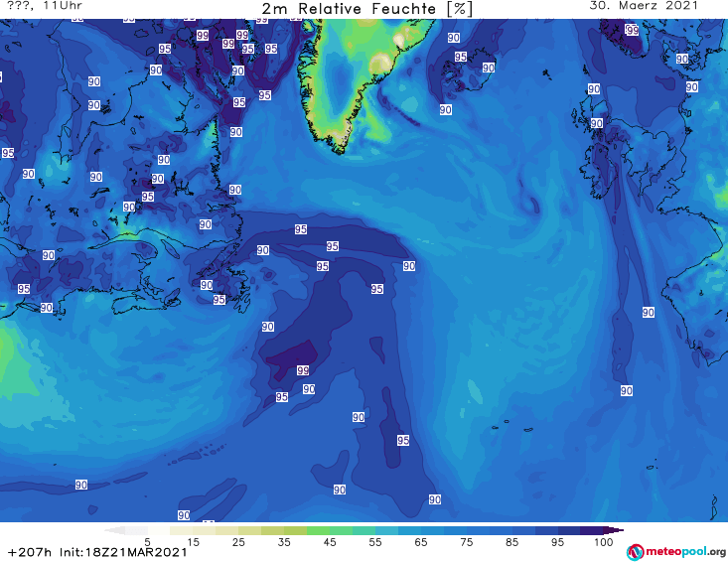Viewport: 728px width, 562px height.
Task: Click the white arrow tip of the color scale
Action: tap(115, 530)
